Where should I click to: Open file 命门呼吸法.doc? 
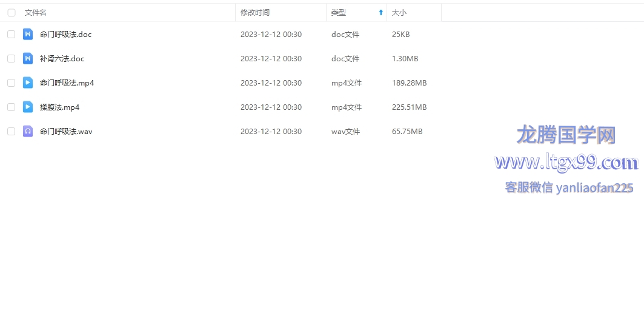point(65,34)
